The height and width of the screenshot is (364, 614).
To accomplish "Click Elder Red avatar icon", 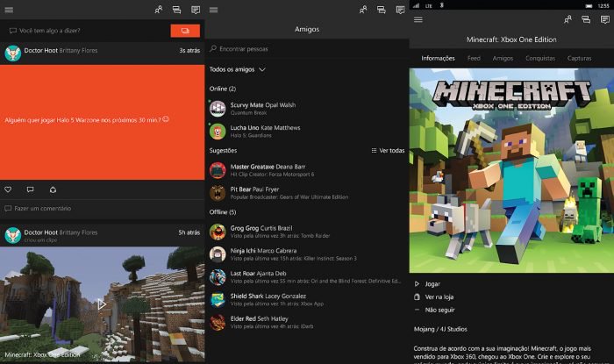I will click(218, 323).
